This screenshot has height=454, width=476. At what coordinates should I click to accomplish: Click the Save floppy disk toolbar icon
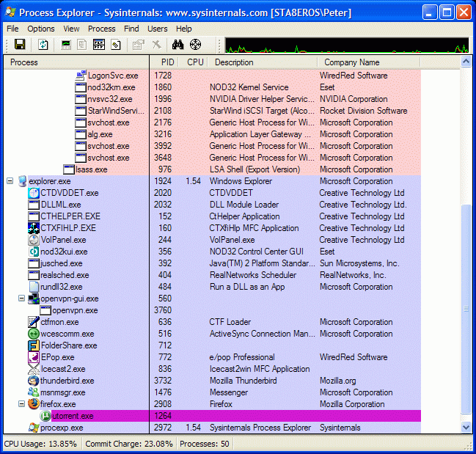(20, 45)
